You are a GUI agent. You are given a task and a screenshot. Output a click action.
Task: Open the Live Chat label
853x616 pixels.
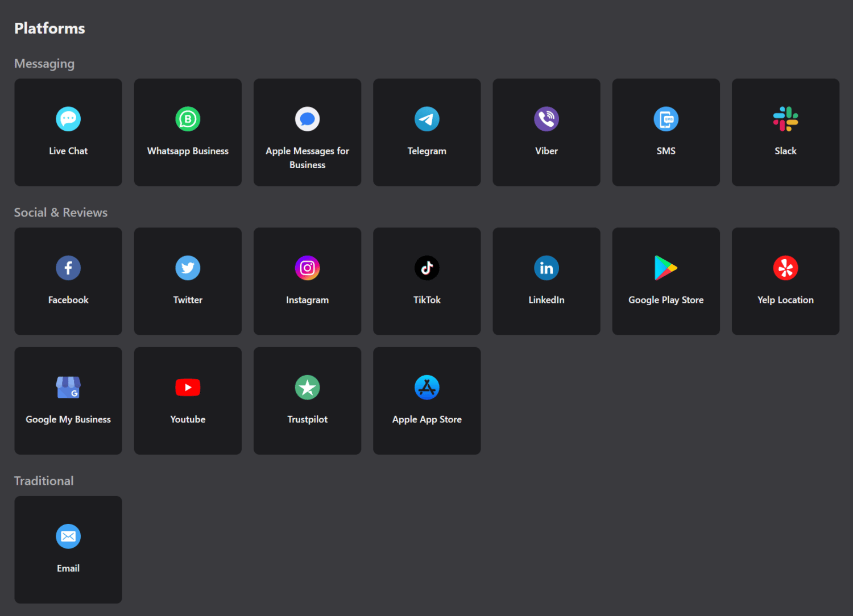click(x=68, y=151)
